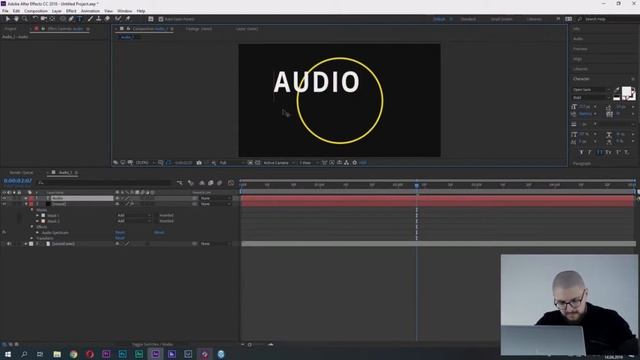
Task: Switch to the Small Screen workspace
Action: [x=501, y=19]
